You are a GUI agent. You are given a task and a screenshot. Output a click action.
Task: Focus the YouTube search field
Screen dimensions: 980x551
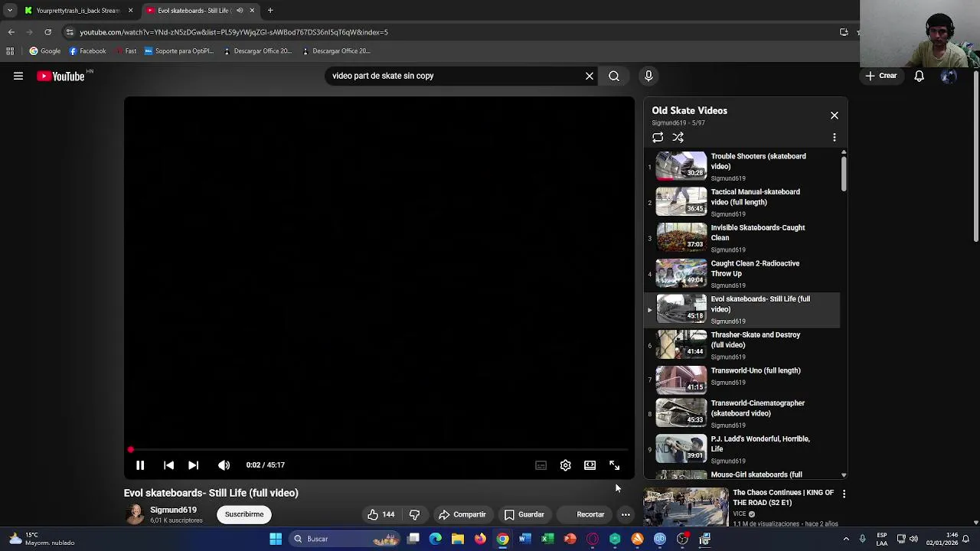pos(456,76)
